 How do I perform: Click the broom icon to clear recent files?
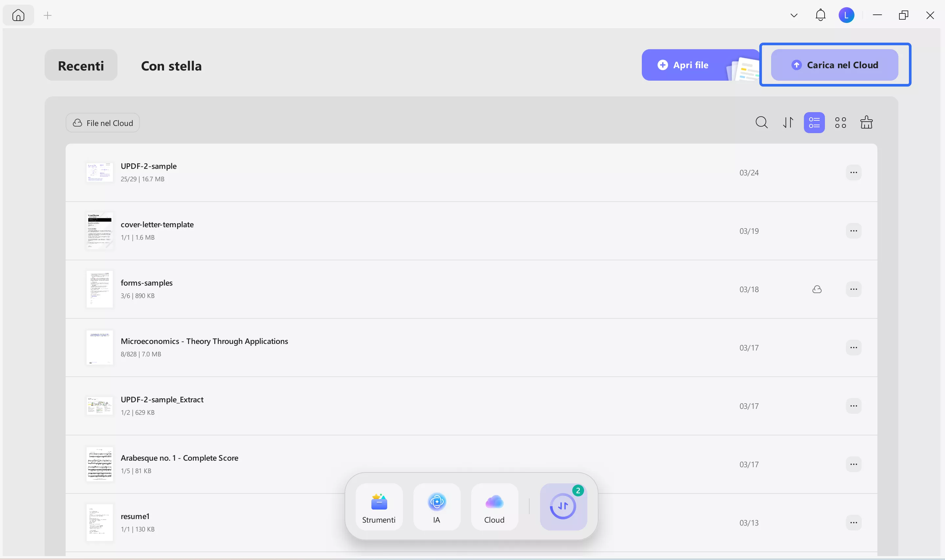867,122
